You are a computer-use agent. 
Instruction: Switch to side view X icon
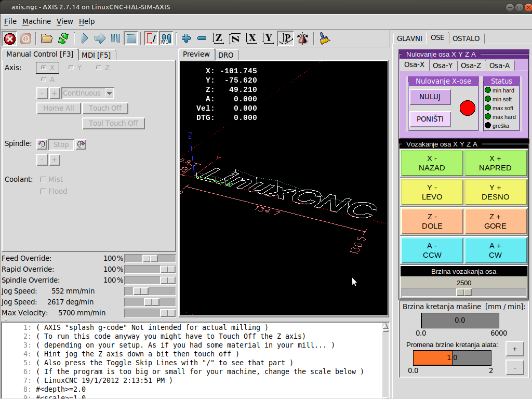(x=251, y=38)
